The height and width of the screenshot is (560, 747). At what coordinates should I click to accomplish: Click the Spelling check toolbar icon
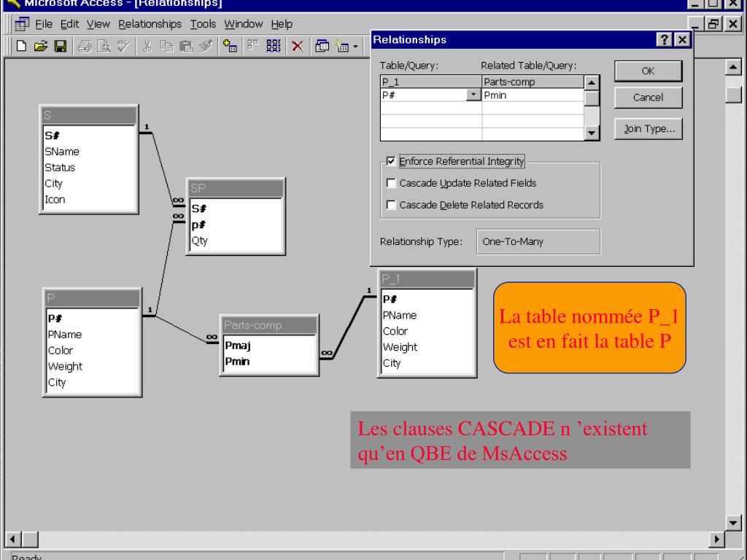[123, 46]
